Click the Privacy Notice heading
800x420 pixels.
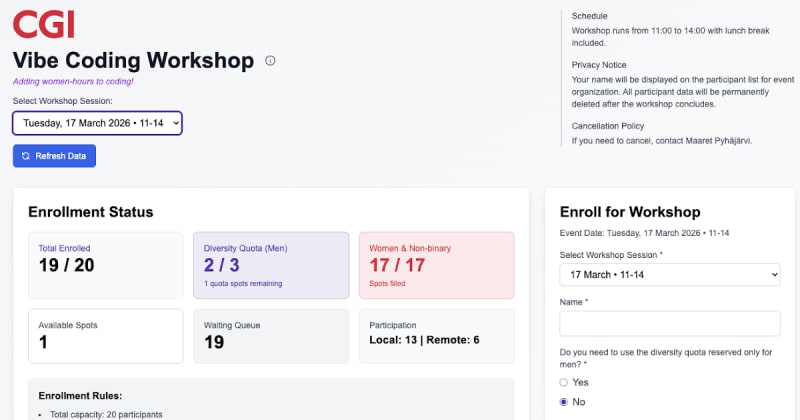[600, 64]
